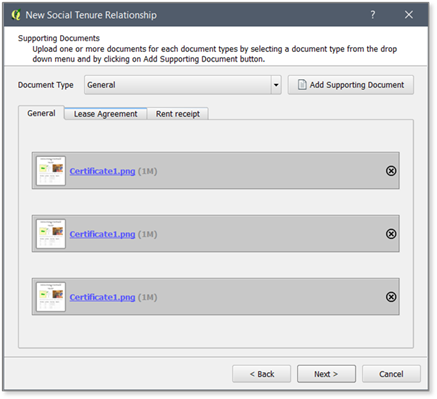The image size is (437, 399).
Task: Open second Certificate1.png thumbnail preview
Action: point(51,234)
